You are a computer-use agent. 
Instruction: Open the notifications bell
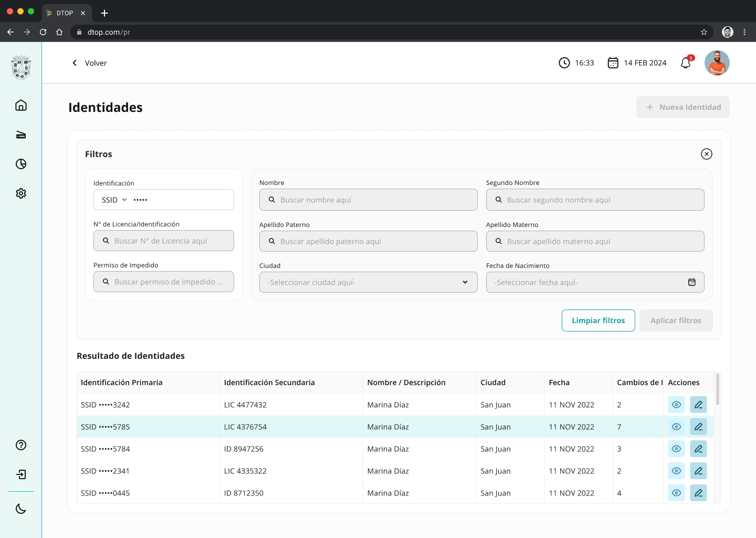pos(686,63)
